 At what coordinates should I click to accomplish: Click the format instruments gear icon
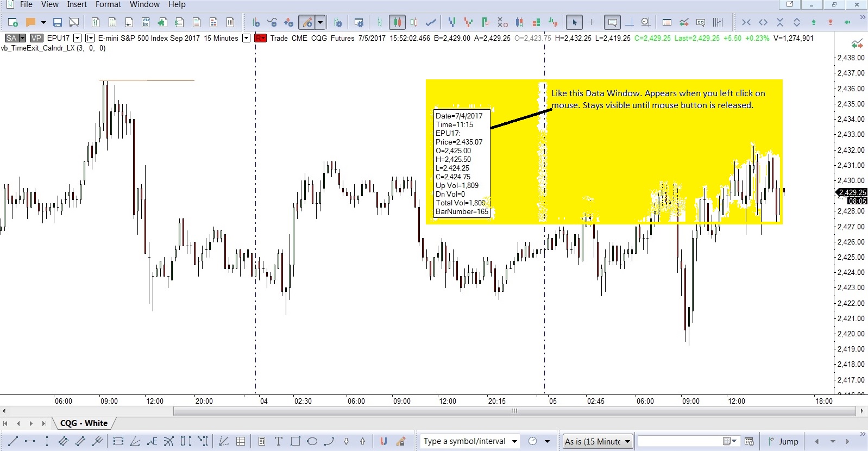click(x=338, y=22)
